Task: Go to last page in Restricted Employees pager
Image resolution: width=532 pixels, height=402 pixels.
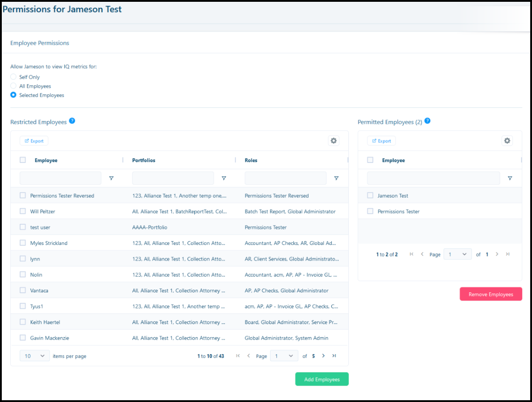Action: point(334,355)
